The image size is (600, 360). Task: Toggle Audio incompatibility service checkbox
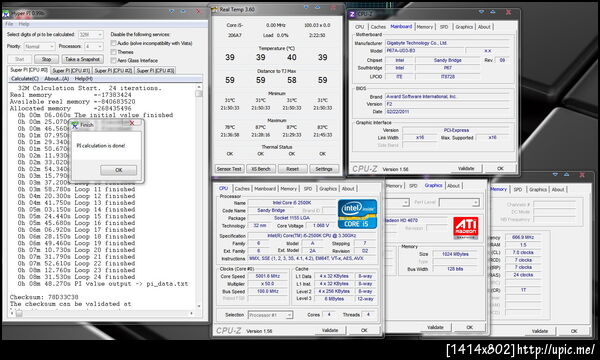point(114,43)
